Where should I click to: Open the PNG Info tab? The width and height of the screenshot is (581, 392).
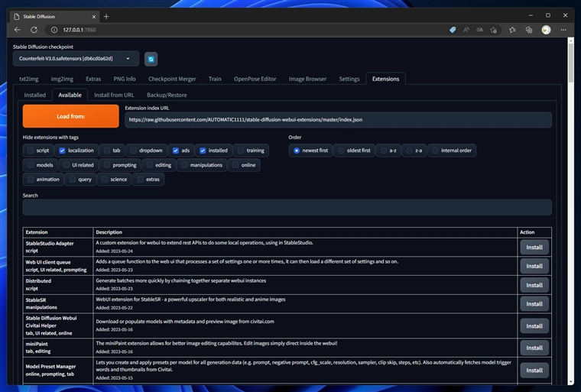pos(125,79)
